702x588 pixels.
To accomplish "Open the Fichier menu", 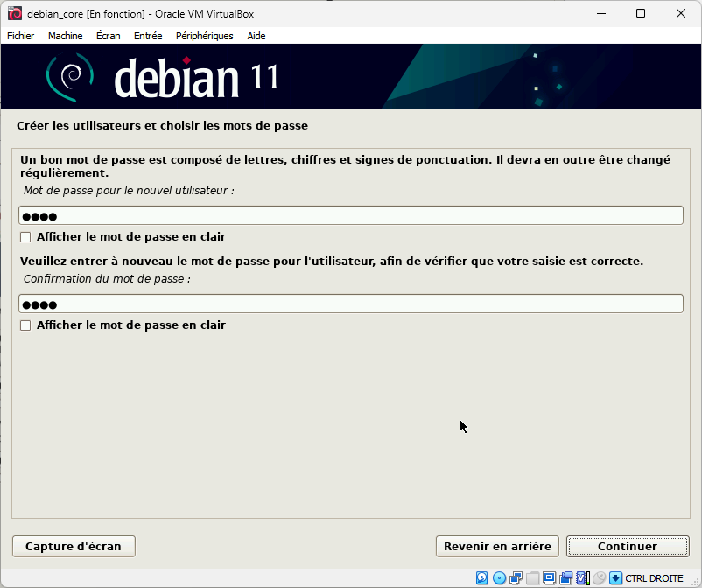I will coord(21,36).
